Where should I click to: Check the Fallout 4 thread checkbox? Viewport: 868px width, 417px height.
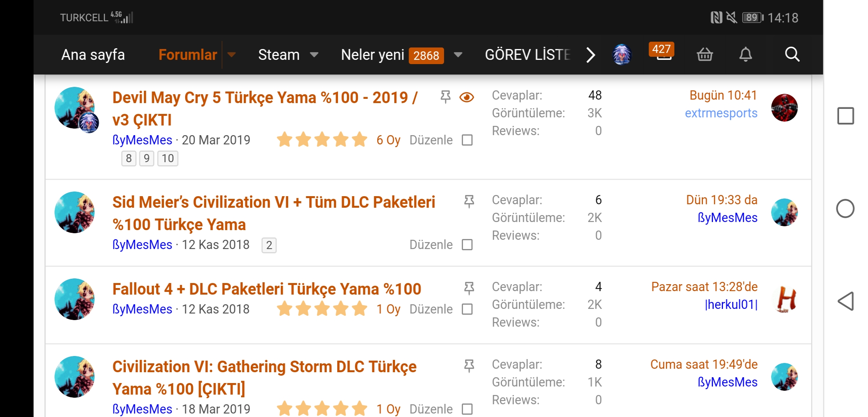467,309
